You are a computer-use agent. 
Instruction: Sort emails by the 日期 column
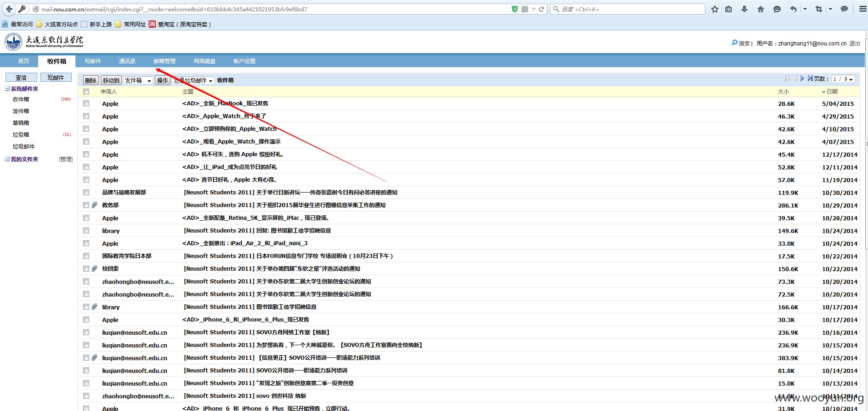832,92
